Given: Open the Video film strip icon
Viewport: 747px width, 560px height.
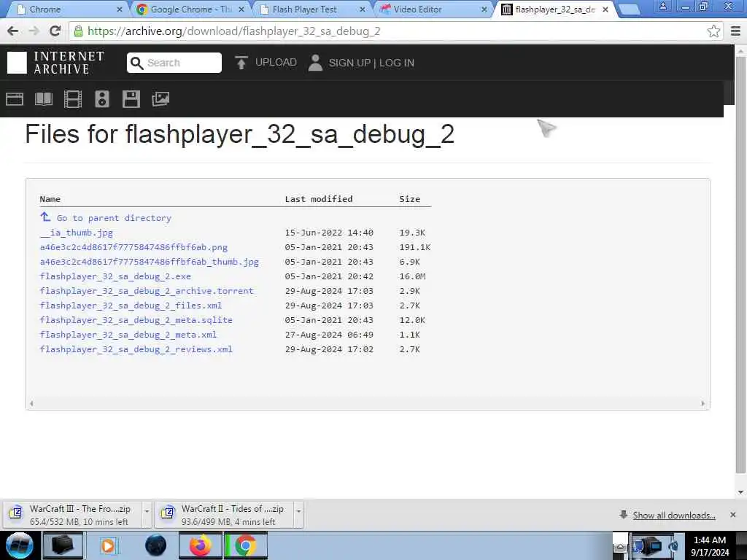Looking at the screenshot, I should 73,99.
